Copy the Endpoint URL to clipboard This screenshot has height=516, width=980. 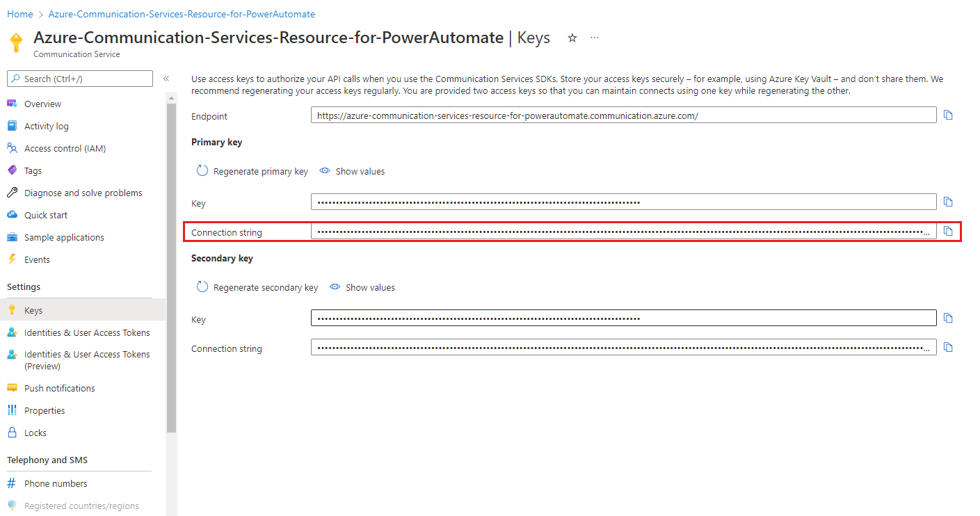pos(948,115)
